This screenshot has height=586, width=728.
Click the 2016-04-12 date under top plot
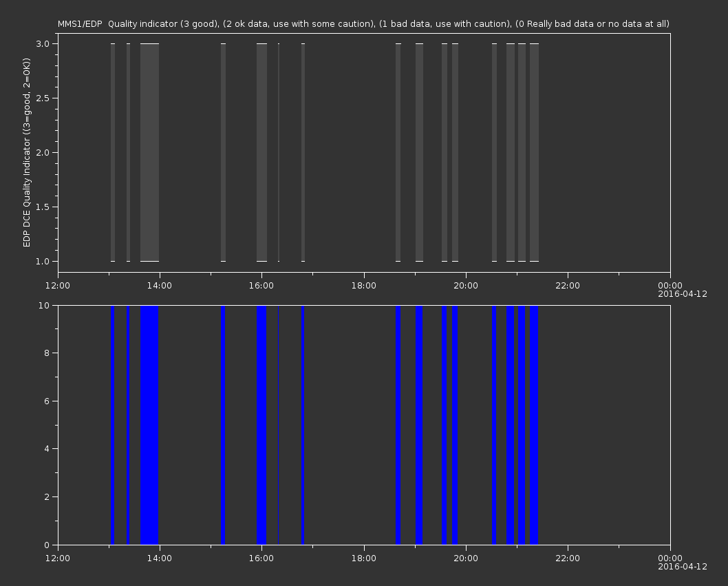point(683,294)
